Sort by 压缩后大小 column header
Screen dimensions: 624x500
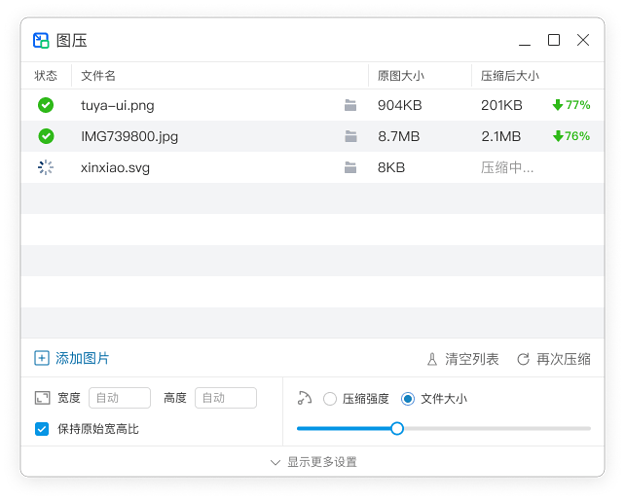point(510,75)
